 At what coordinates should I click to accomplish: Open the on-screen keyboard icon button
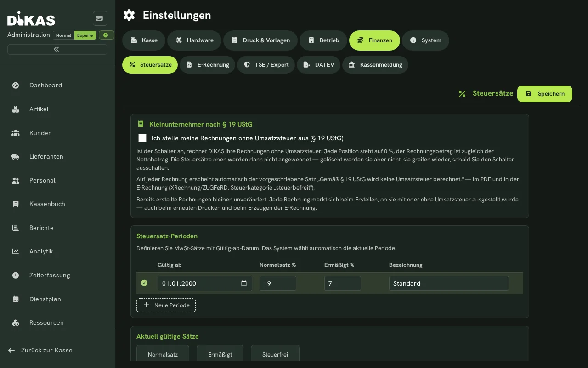[x=100, y=18]
